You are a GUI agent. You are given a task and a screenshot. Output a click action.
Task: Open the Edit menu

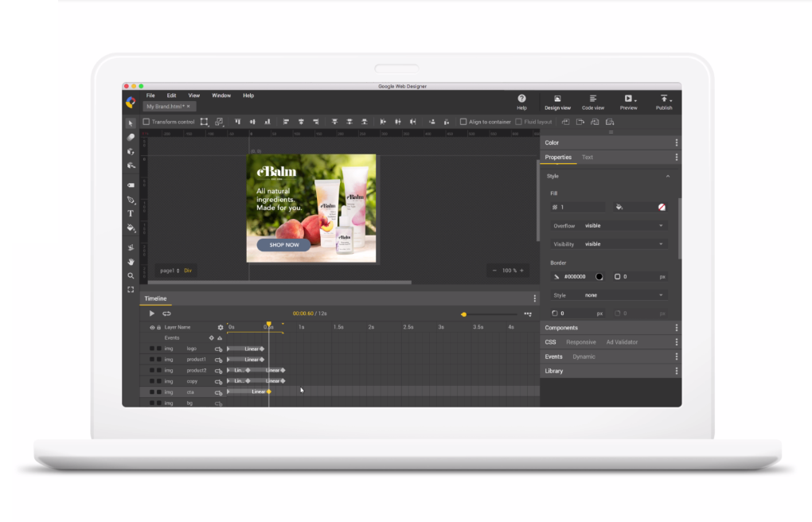[x=171, y=95]
